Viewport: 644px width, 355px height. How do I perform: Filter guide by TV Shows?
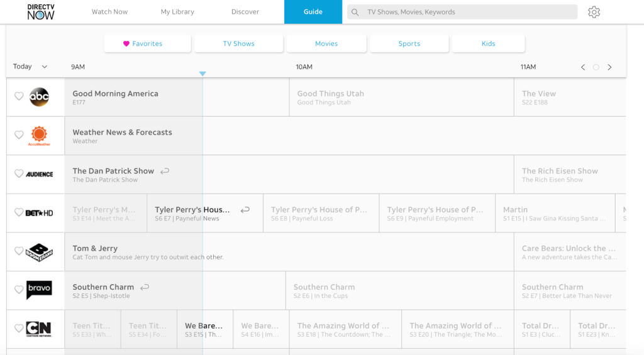pyautogui.click(x=238, y=43)
